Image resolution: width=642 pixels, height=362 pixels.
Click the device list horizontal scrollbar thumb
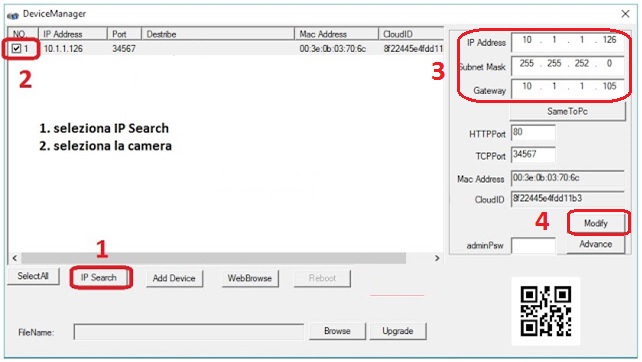pyautogui.click(x=214, y=258)
